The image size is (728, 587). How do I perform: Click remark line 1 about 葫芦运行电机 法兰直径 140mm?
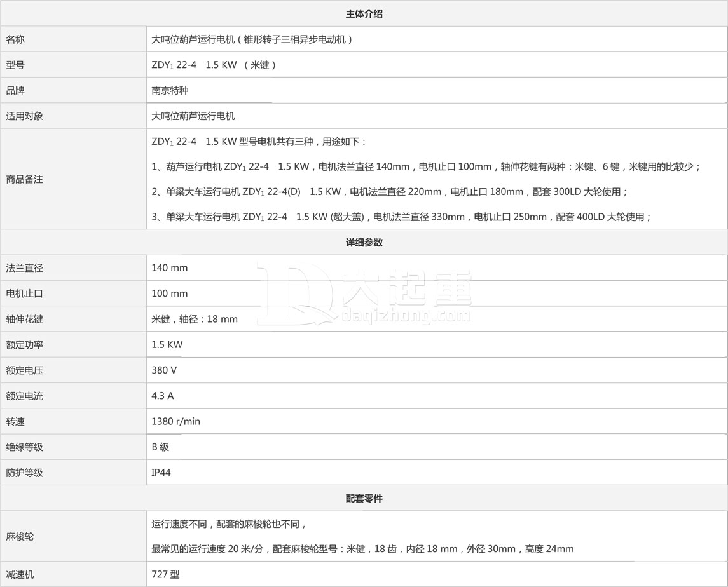click(x=426, y=166)
